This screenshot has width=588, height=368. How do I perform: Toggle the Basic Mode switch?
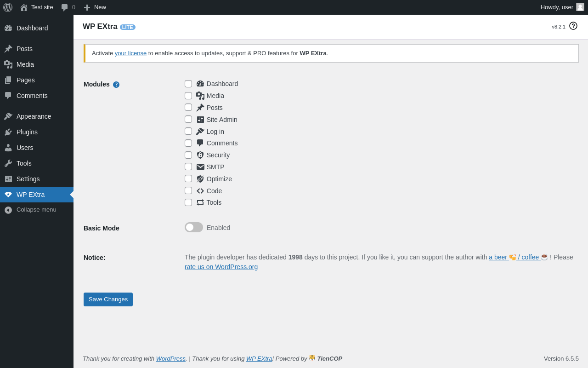point(194,227)
